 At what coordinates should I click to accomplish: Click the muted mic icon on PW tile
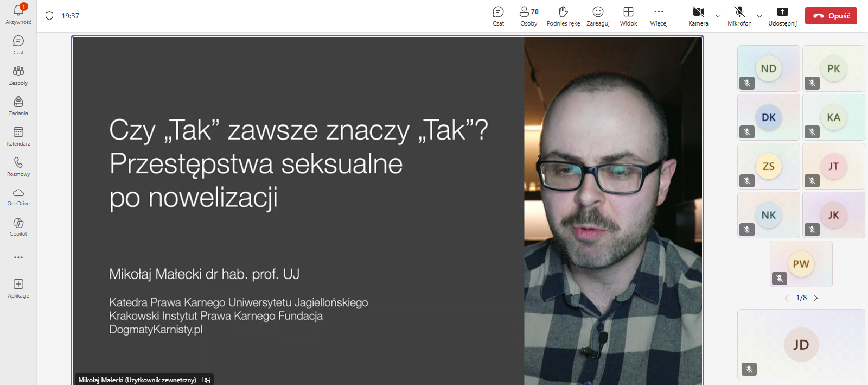780,279
